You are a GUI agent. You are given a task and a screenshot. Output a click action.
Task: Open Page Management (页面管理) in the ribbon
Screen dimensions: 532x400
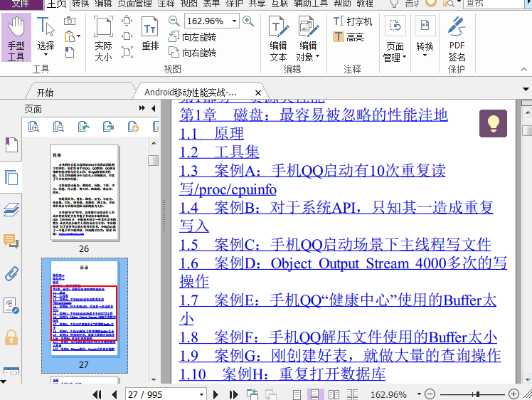[x=395, y=38]
